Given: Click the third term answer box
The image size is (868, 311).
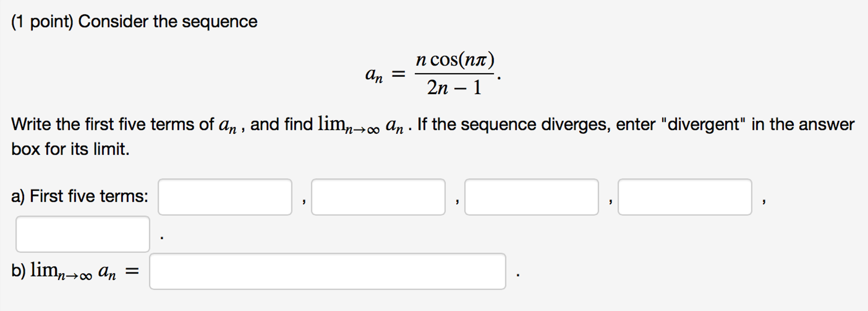Looking at the screenshot, I should pos(532,196).
